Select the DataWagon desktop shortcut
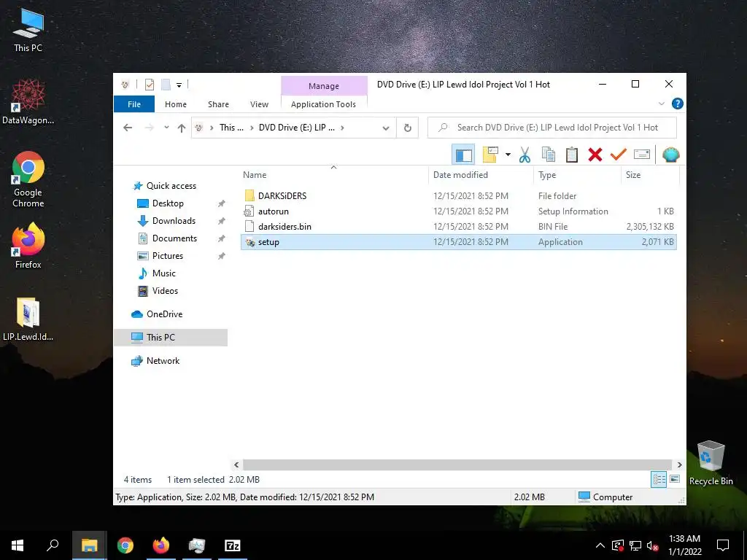747x560 pixels. (x=28, y=102)
